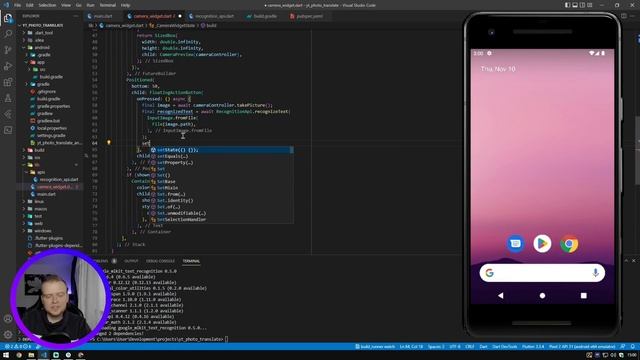The height and width of the screenshot is (360, 640).
Task: Click Dart DevTools in status bar
Action: coord(504,347)
